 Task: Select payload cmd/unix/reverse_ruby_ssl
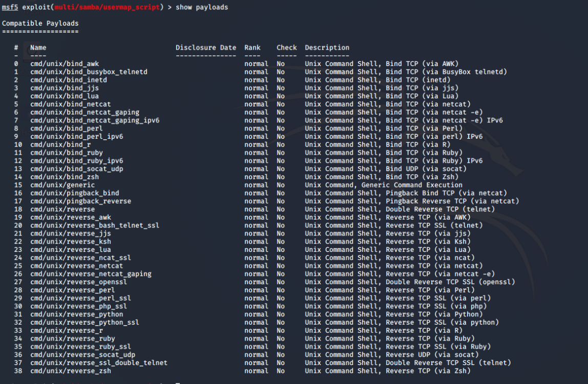click(x=80, y=347)
